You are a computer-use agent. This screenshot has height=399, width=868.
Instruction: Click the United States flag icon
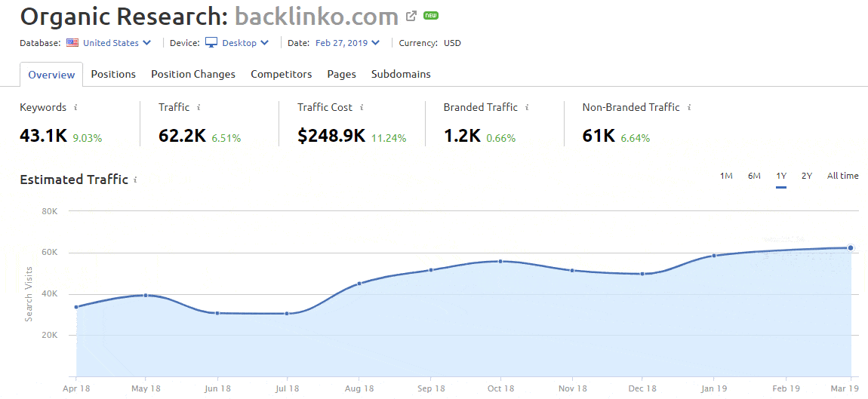pyautogui.click(x=72, y=42)
